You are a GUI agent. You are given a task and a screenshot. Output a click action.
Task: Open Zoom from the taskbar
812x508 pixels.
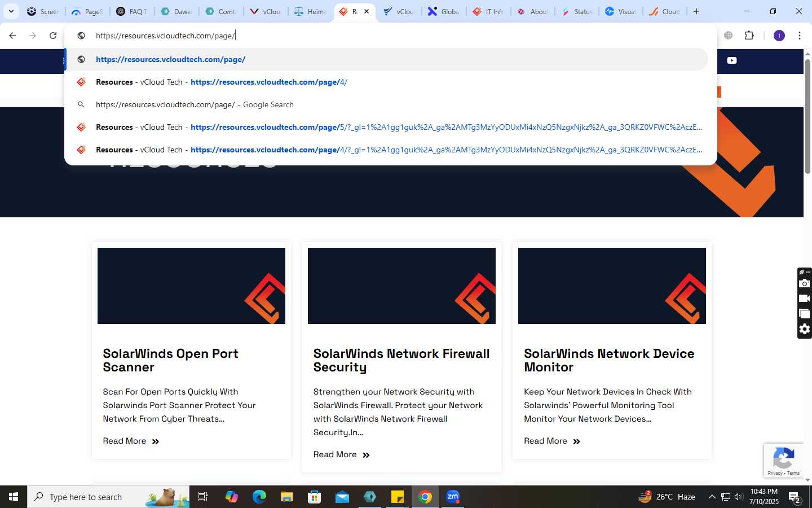pos(453,497)
